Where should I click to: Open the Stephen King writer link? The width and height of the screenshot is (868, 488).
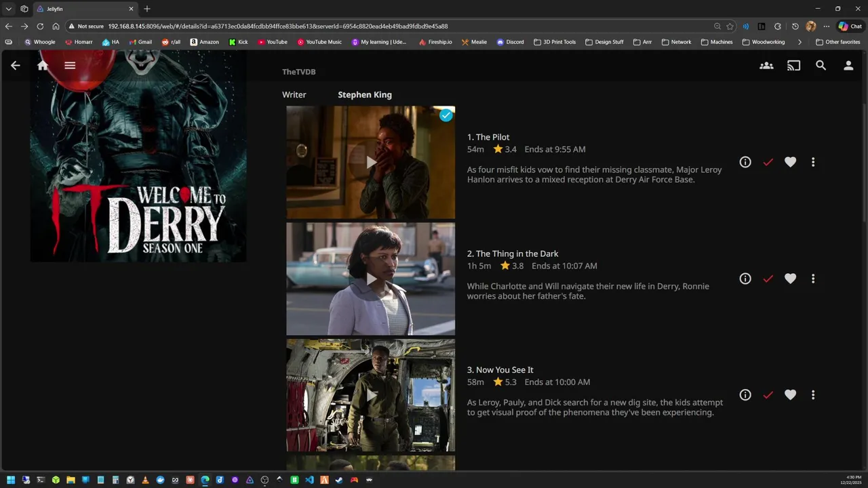(365, 95)
